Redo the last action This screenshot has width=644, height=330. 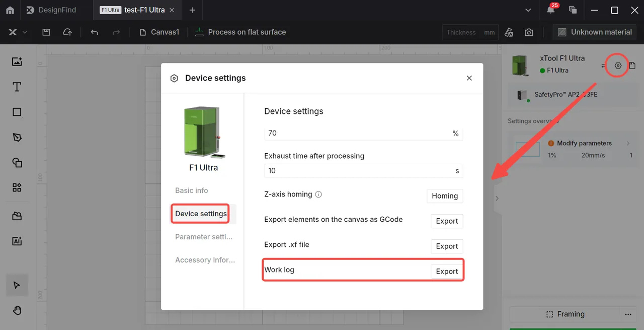tap(116, 32)
